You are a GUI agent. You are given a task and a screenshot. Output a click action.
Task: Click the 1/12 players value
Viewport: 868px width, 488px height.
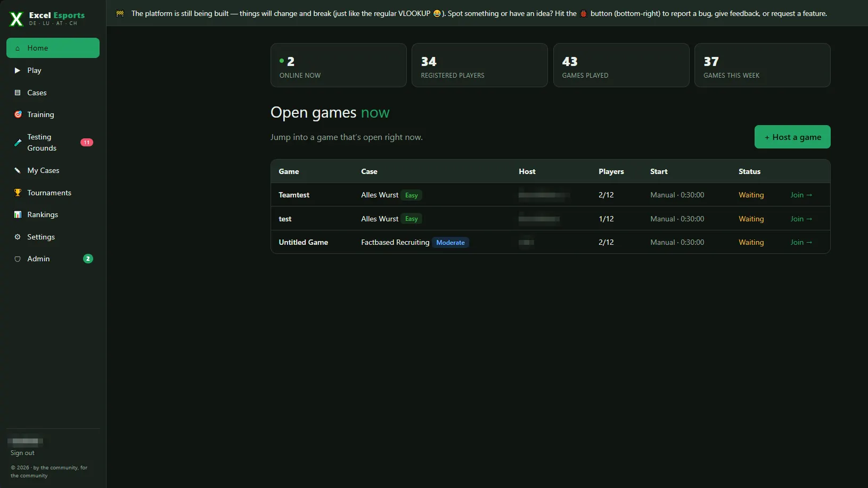pos(606,219)
